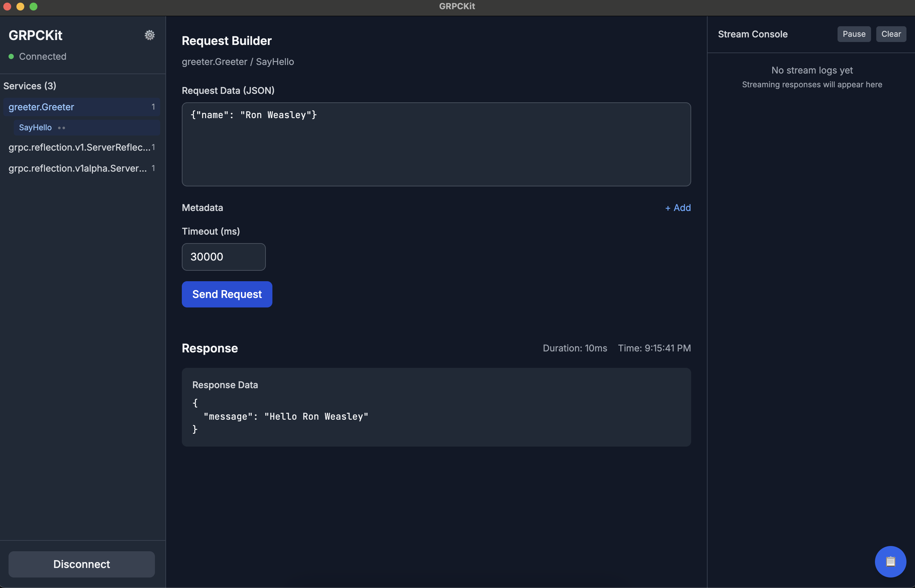The height and width of the screenshot is (588, 915).
Task: Click the green Connected status dot
Action: coord(11,56)
